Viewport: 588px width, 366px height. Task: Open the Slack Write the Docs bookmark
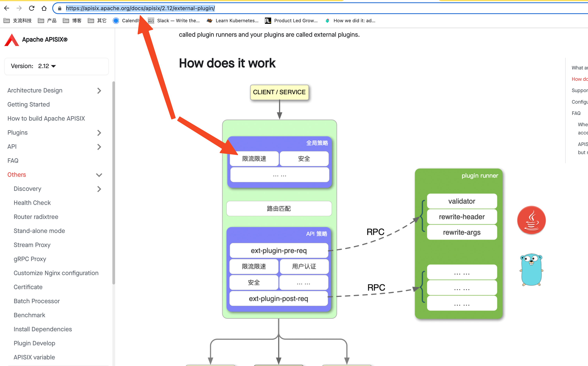pos(174,20)
